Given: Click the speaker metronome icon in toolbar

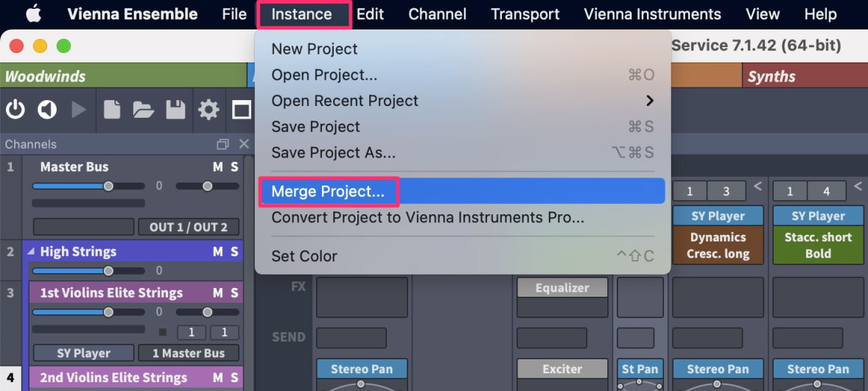Looking at the screenshot, I should coord(46,110).
